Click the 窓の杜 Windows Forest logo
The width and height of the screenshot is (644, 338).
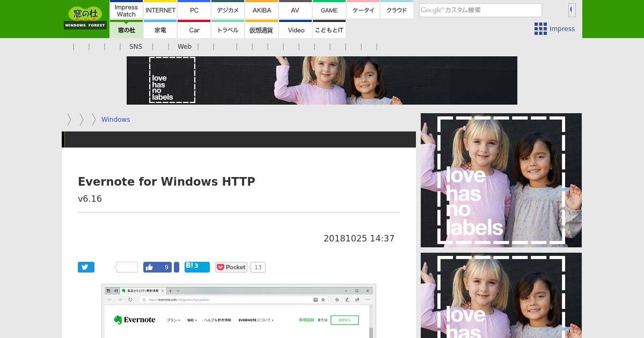(85, 18)
